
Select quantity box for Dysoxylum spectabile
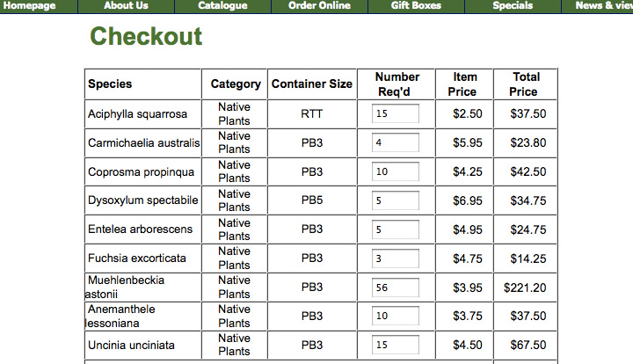[x=396, y=200]
